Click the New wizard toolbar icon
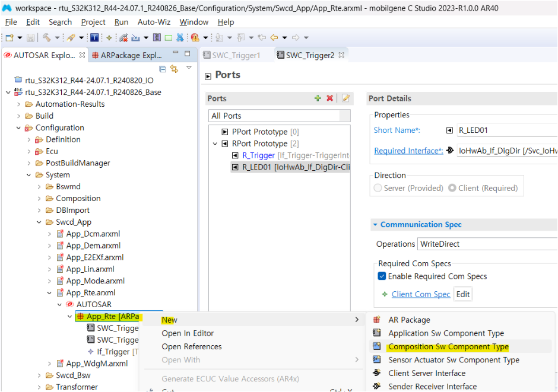This screenshot has width=558, height=392. 9,37
